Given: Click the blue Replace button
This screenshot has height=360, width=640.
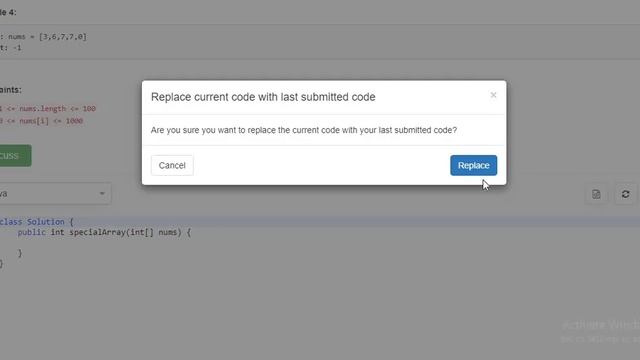Looking at the screenshot, I should (473, 165).
